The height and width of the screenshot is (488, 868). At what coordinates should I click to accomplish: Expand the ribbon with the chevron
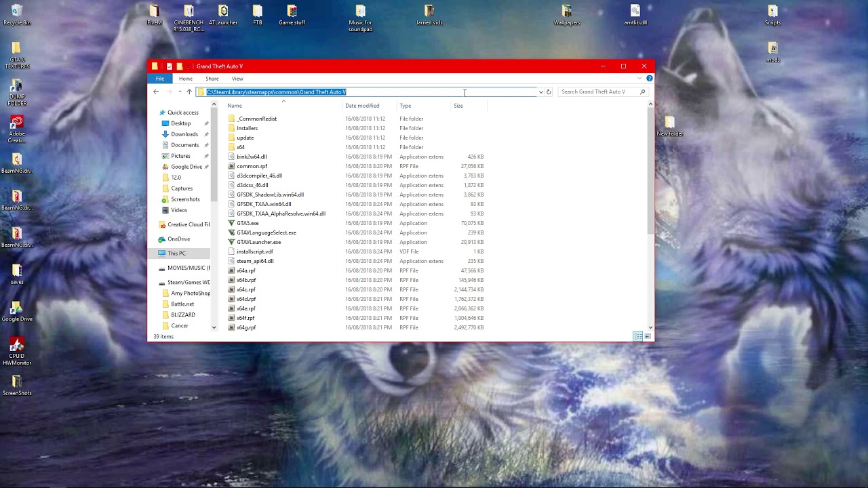pyautogui.click(x=639, y=79)
